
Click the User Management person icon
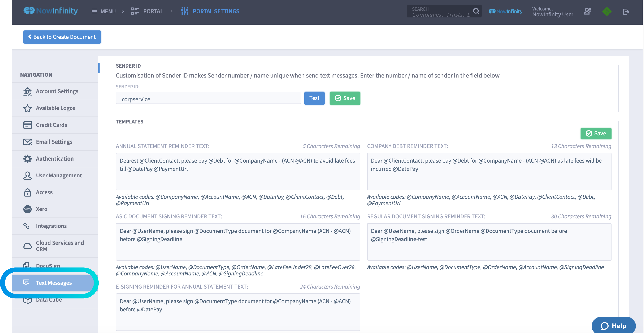tap(27, 176)
